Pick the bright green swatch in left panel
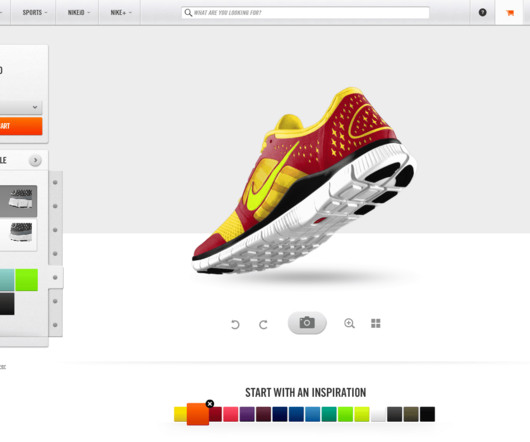The width and height of the screenshot is (530, 442). pyautogui.click(x=27, y=280)
